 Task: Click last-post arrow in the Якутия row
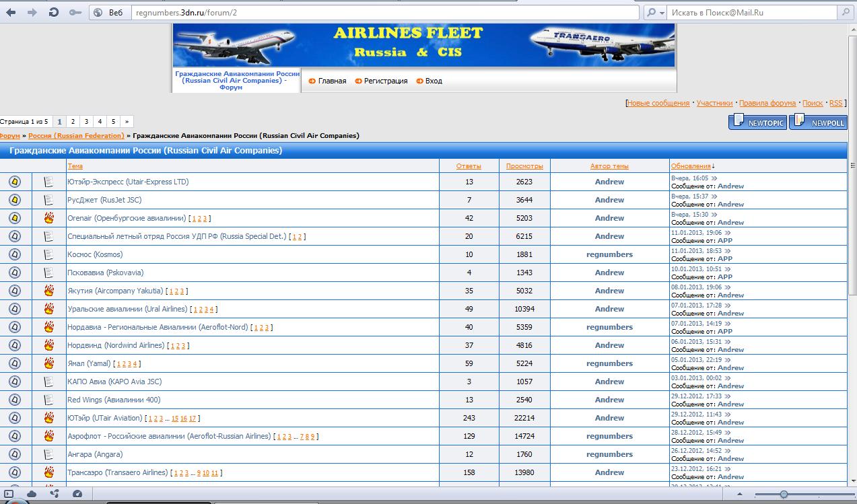pos(727,287)
